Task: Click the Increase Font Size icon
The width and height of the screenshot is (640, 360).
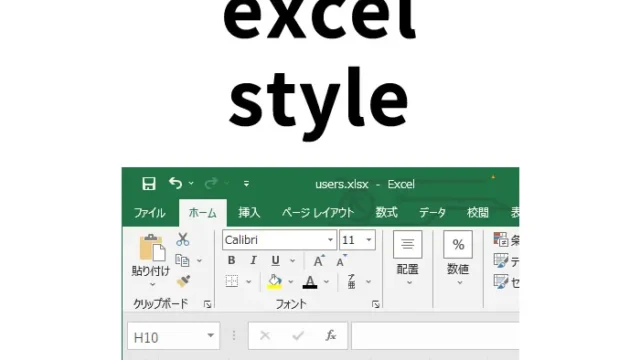Action: pyautogui.click(x=319, y=260)
